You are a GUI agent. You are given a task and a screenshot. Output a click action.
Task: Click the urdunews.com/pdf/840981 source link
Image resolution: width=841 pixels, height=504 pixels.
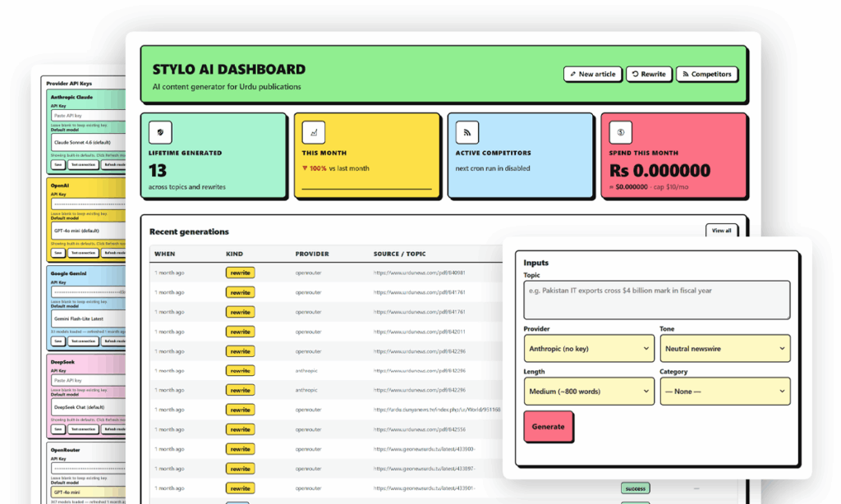point(420,273)
